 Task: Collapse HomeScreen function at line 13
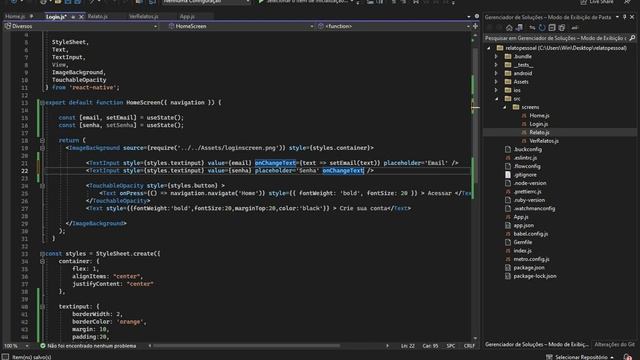coord(42,102)
